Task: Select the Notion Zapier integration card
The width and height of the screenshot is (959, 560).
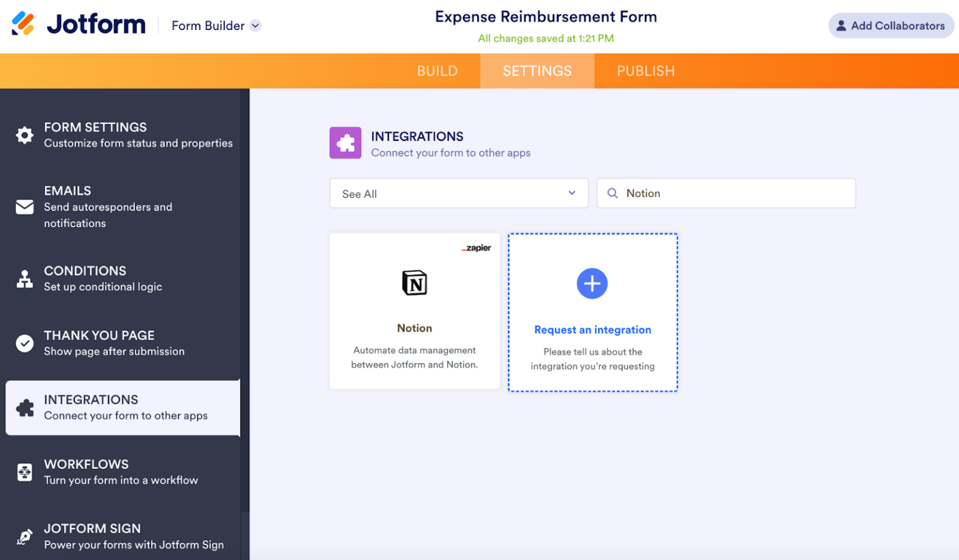Action: pos(414,311)
